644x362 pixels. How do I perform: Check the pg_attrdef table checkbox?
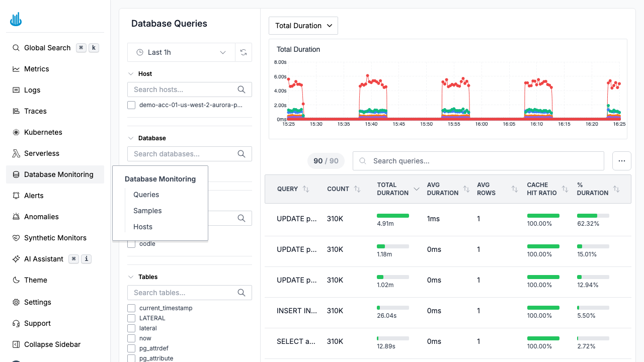pyautogui.click(x=131, y=348)
